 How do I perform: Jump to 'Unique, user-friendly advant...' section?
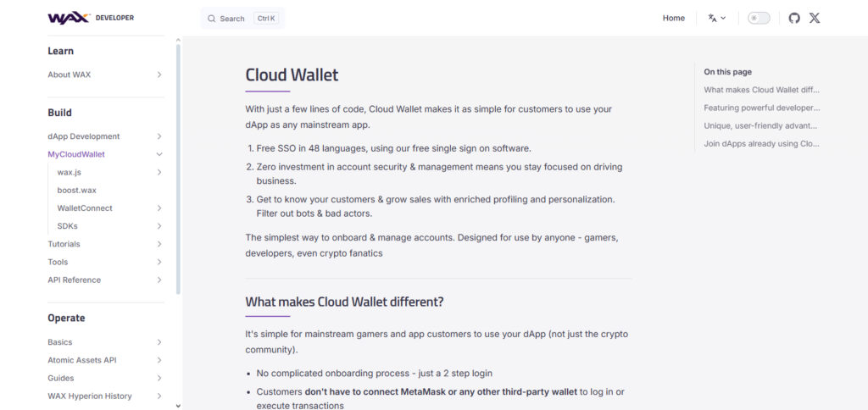pos(760,125)
